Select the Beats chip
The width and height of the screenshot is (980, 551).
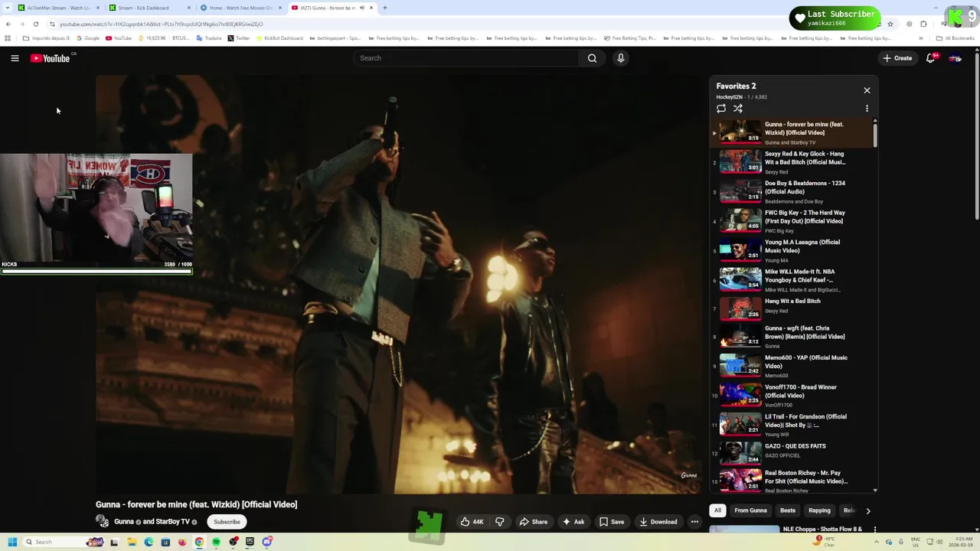click(787, 510)
